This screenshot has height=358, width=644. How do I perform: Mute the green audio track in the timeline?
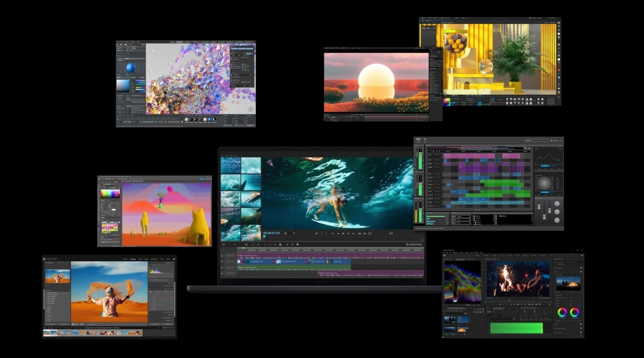click(x=223, y=266)
